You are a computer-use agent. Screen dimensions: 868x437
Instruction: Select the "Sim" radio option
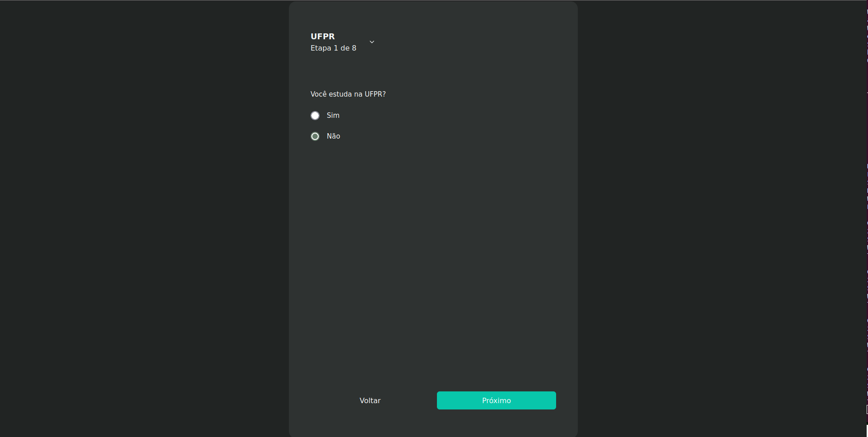point(315,116)
